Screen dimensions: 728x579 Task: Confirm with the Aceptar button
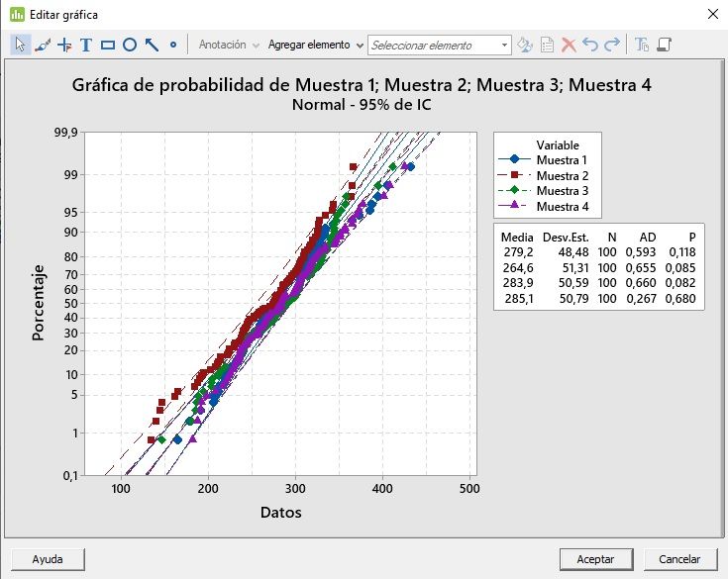pyautogui.click(x=596, y=559)
